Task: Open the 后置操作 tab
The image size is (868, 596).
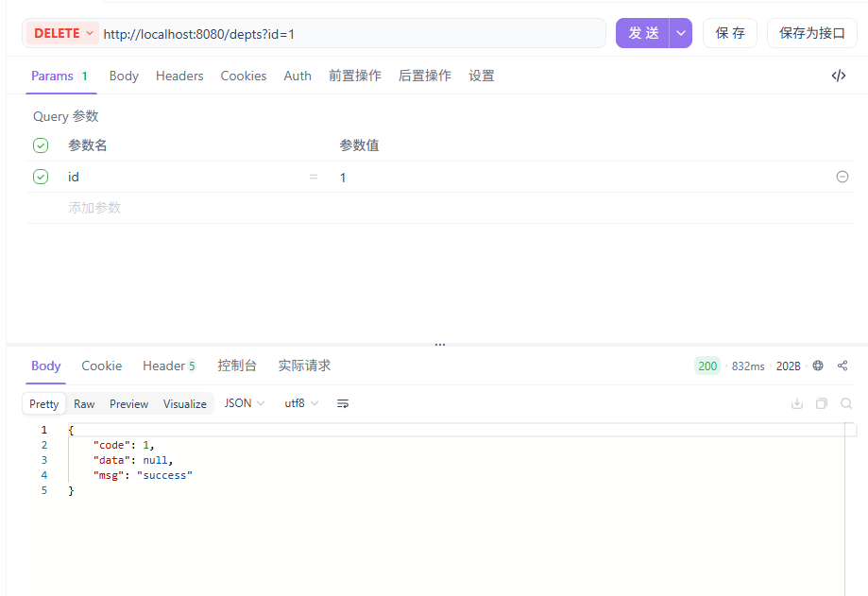Action: click(425, 76)
